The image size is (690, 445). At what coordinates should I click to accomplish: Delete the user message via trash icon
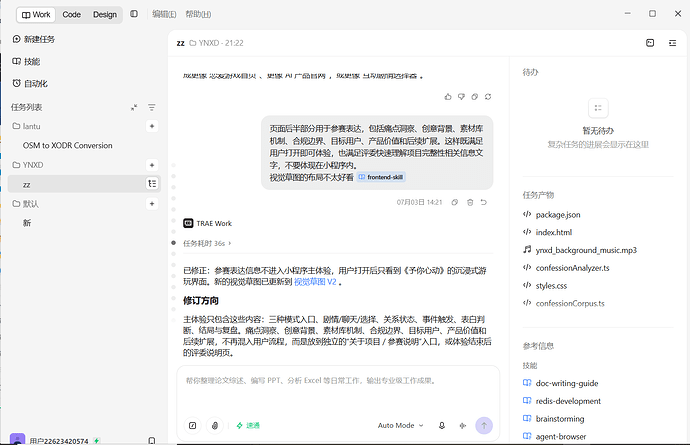click(x=470, y=202)
